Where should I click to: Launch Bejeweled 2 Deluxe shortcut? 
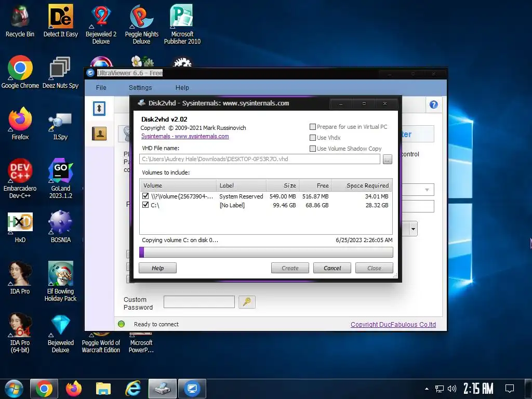[x=101, y=24]
